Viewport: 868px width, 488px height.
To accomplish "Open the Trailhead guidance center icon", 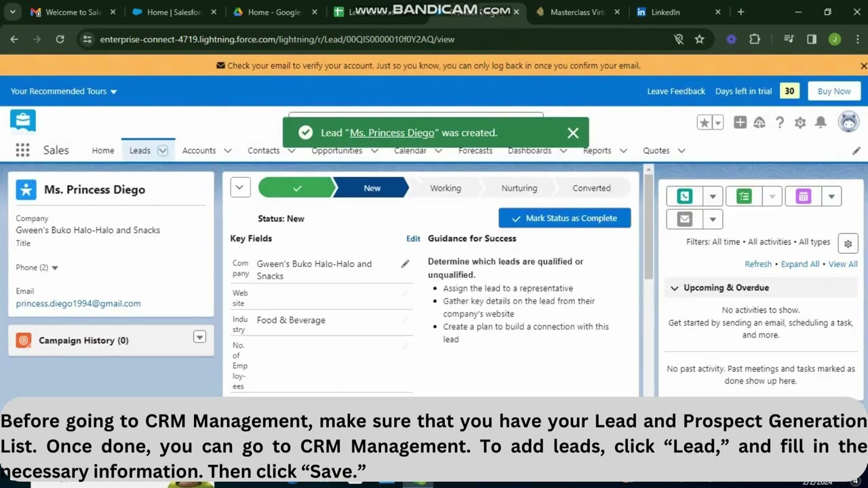I will click(x=759, y=122).
